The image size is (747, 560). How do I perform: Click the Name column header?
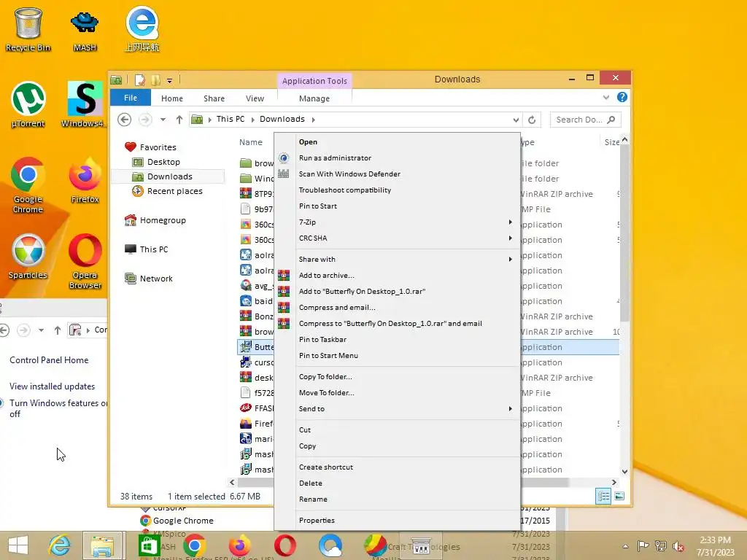coord(251,142)
